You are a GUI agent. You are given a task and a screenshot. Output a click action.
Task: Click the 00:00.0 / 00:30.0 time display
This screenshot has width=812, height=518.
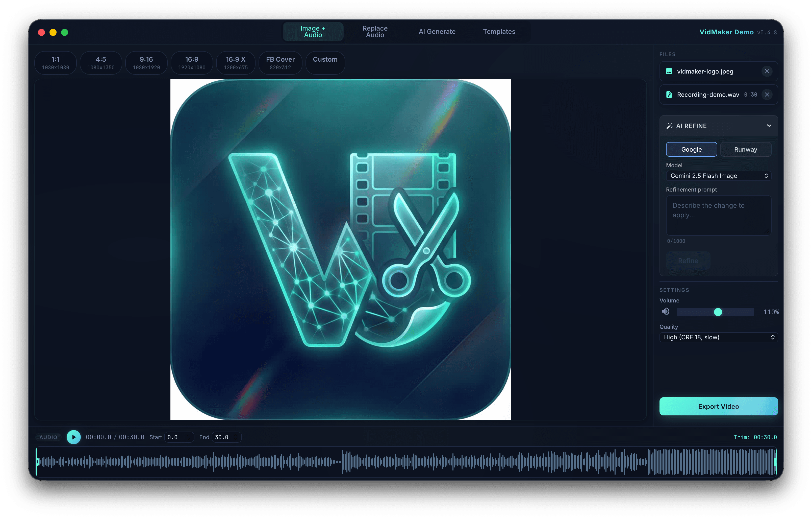tap(115, 437)
